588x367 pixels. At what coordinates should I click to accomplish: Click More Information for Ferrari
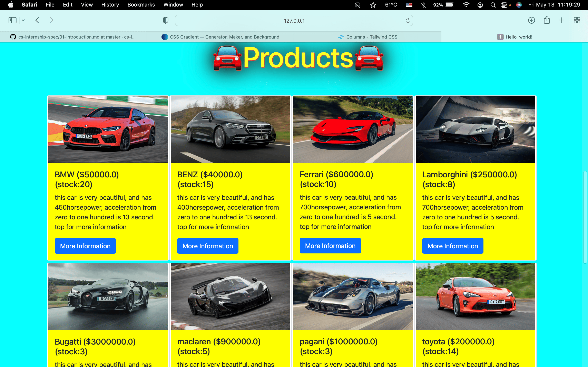tap(330, 246)
